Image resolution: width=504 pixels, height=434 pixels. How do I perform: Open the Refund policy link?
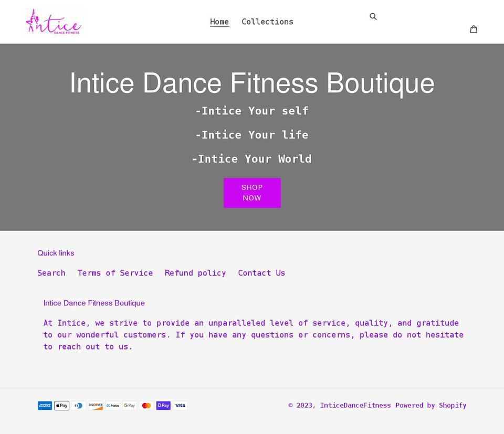[x=195, y=273]
